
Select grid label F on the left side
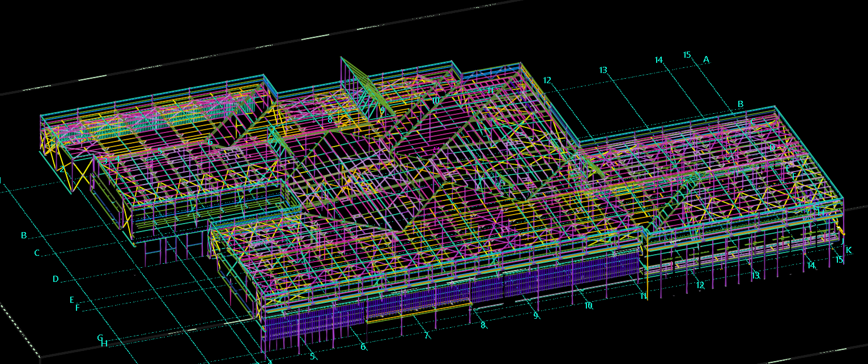pyautogui.click(x=78, y=308)
